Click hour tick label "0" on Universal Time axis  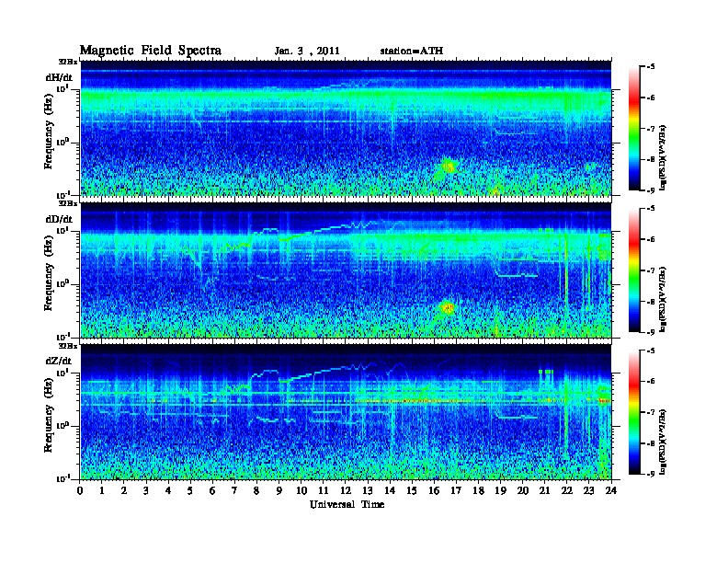(x=80, y=490)
